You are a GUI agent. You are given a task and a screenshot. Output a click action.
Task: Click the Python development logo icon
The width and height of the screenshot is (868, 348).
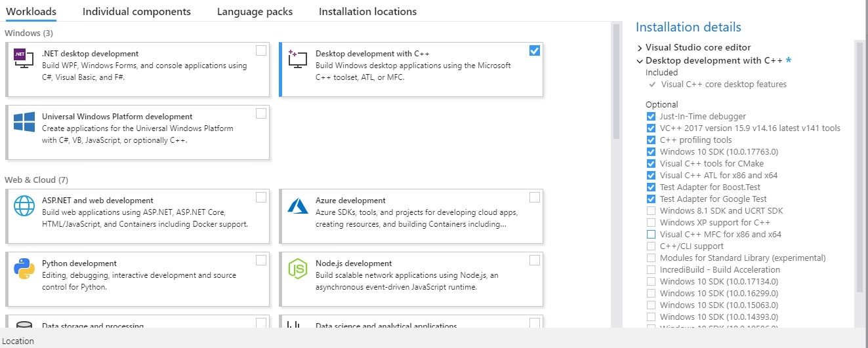coord(24,269)
